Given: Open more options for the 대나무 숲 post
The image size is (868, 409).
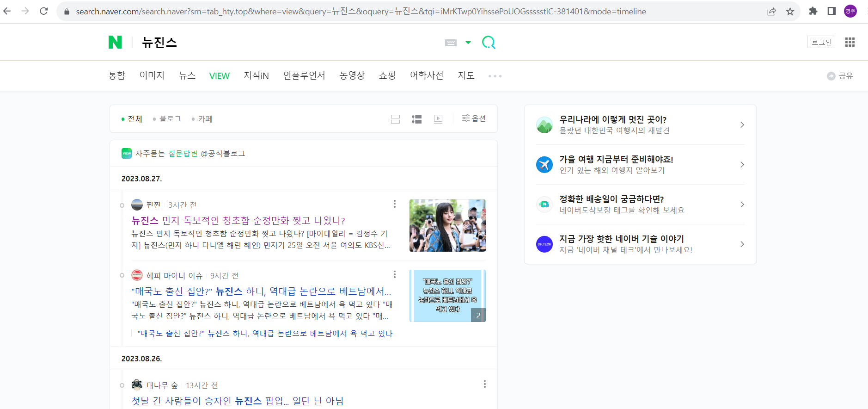Looking at the screenshot, I should pyautogui.click(x=484, y=384).
